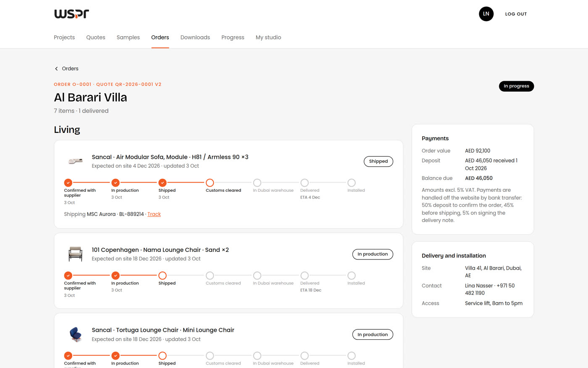Click the Nama Lounge Chair thumbnail
The width and height of the screenshot is (588, 368).
tap(76, 254)
